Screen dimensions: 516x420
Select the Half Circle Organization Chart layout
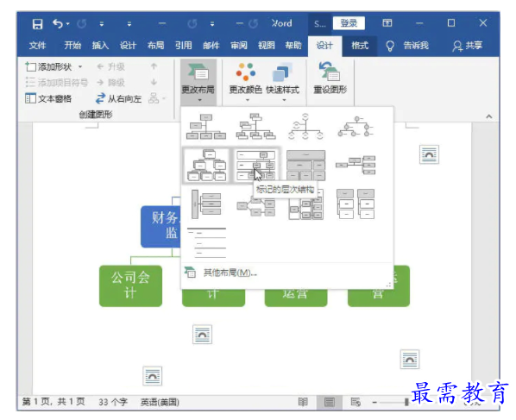click(305, 126)
